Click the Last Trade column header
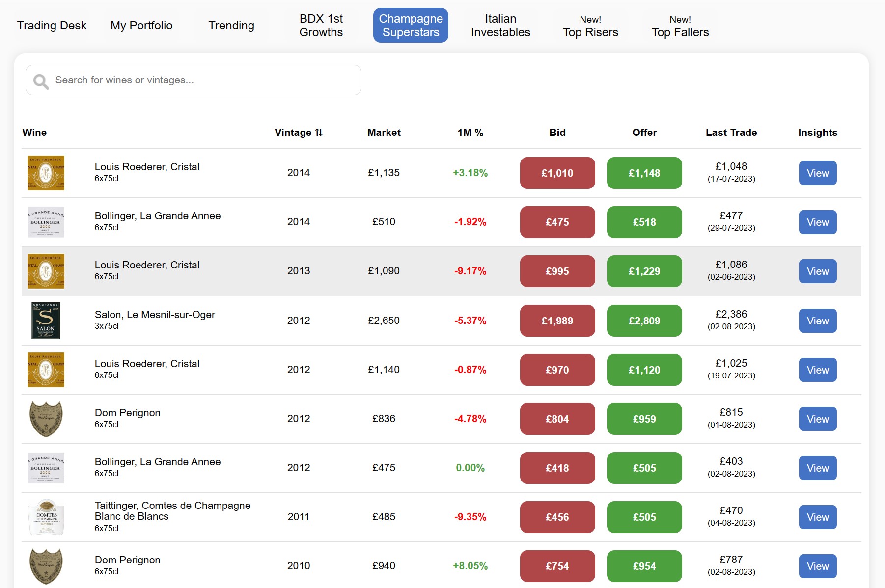885x588 pixels. [x=731, y=133]
